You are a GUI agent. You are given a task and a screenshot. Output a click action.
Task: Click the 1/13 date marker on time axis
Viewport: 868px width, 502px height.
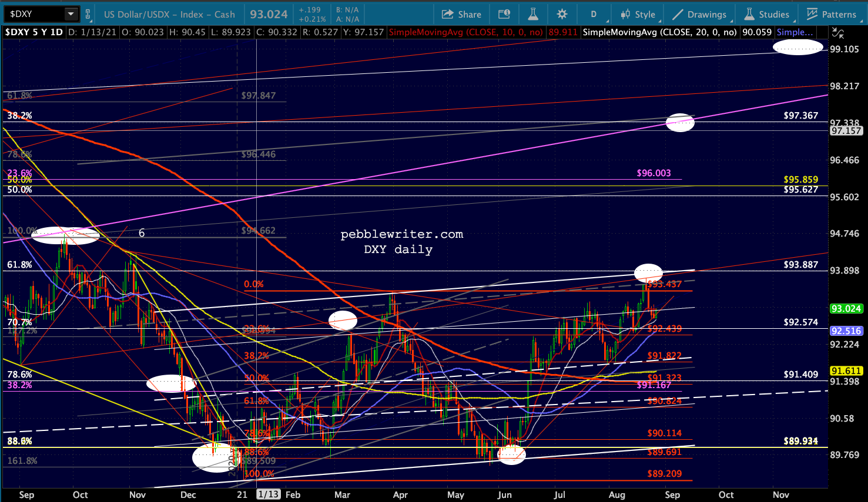pos(268,494)
